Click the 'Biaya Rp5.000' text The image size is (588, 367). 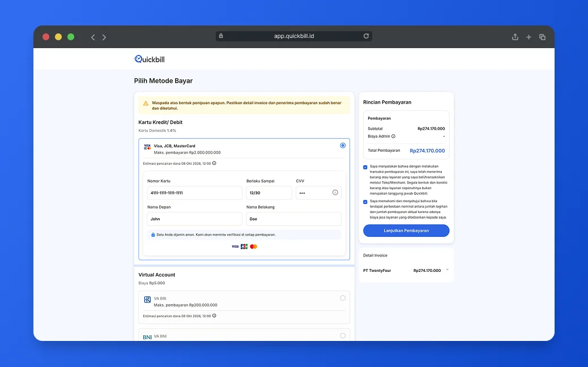pos(151,283)
